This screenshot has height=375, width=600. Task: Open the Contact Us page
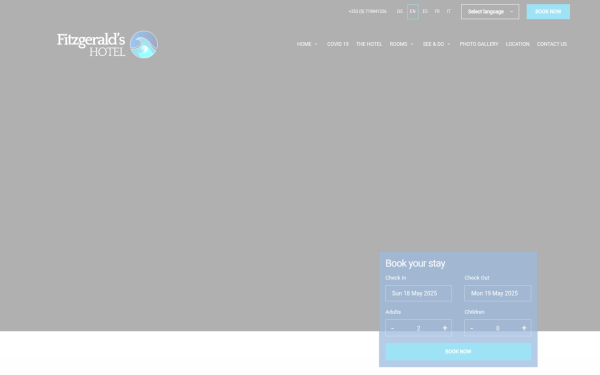tap(552, 44)
